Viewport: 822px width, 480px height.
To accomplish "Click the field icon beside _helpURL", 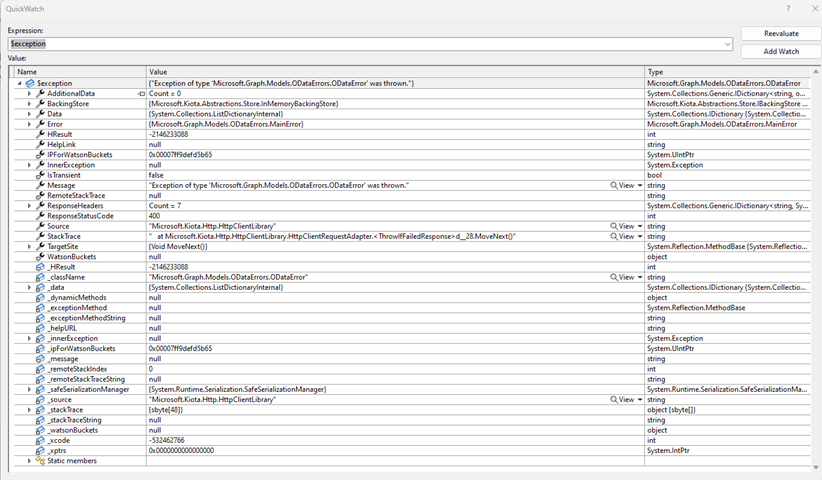I will tap(40, 329).
